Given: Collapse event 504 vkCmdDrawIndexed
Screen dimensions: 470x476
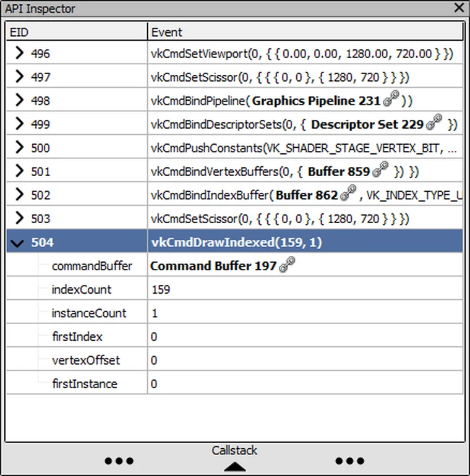Looking at the screenshot, I should point(17,243).
